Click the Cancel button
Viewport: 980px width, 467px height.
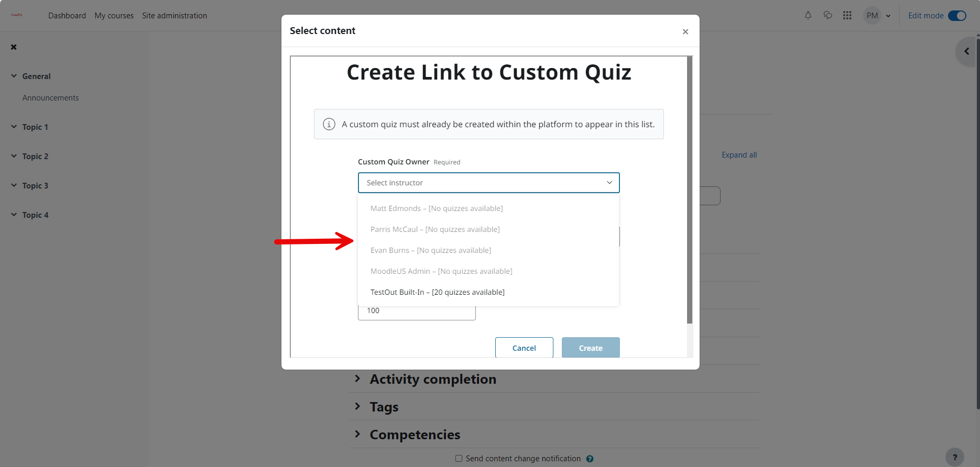coord(524,348)
